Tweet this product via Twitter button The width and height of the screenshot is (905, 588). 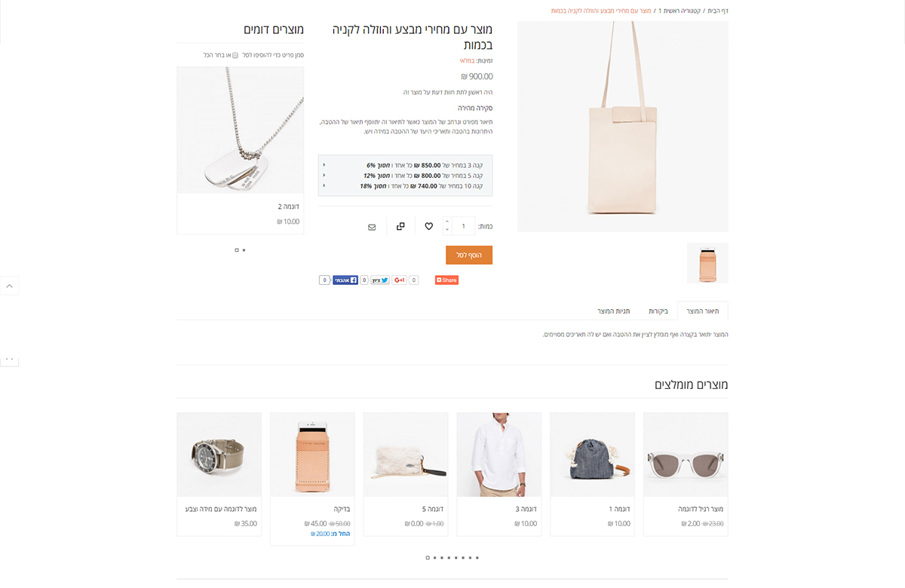click(380, 280)
